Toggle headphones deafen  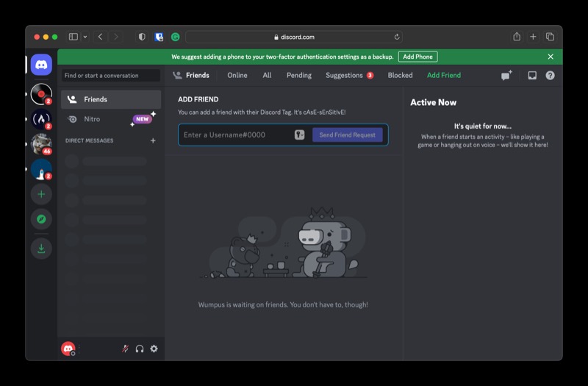click(140, 349)
